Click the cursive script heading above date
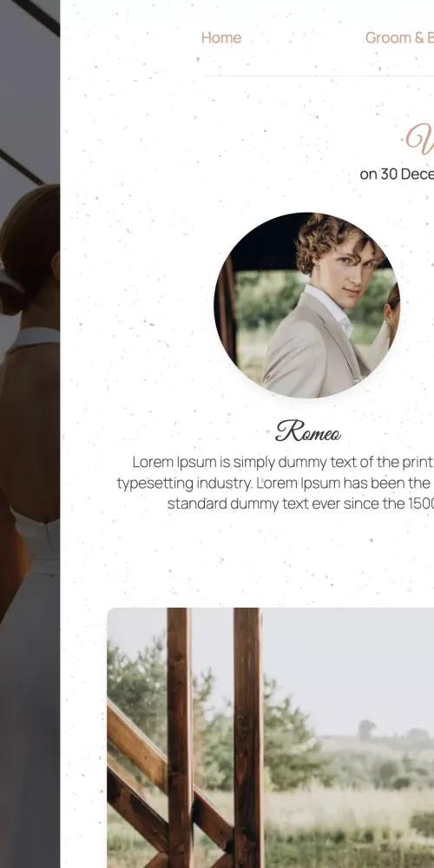Screen dimensions: 434x868 pos(419,138)
